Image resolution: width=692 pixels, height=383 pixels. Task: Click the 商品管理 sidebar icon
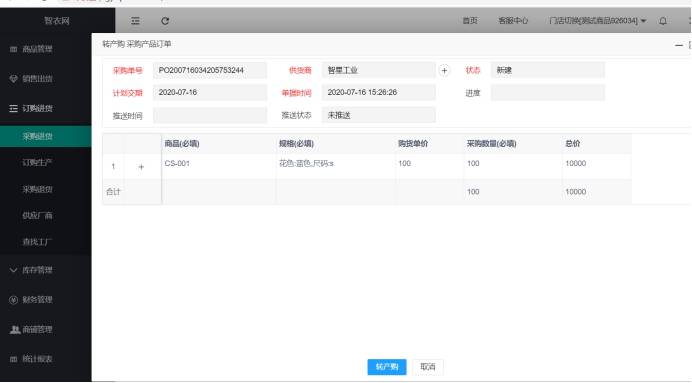pos(13,49)
